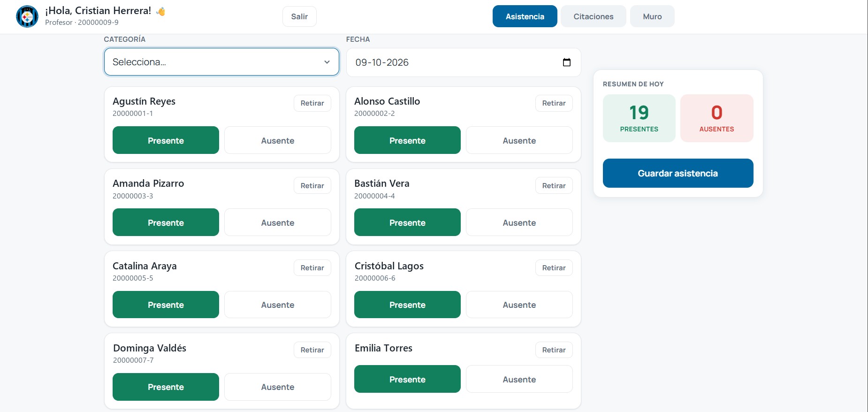
Task: Mark Agustín Reyes as Ausente
Action: click(x=278, y=140)
